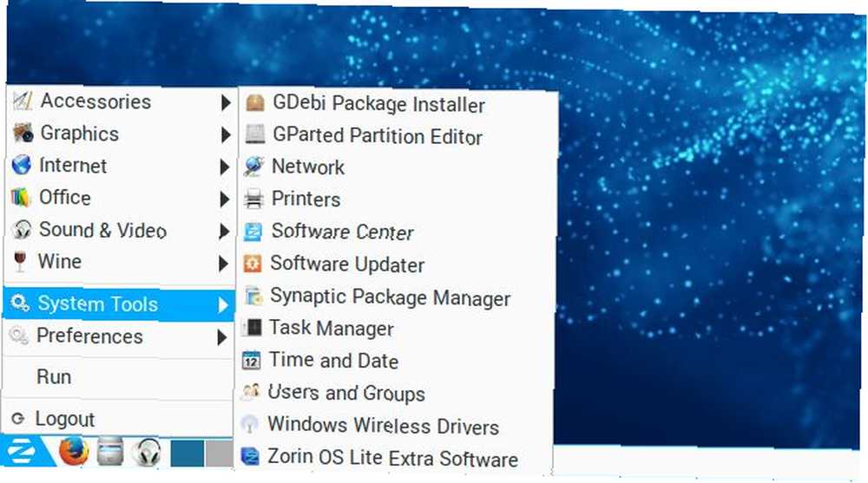Click the Users and Groups icon
Viewport: 868px width, 483px height.
point(251,392)
